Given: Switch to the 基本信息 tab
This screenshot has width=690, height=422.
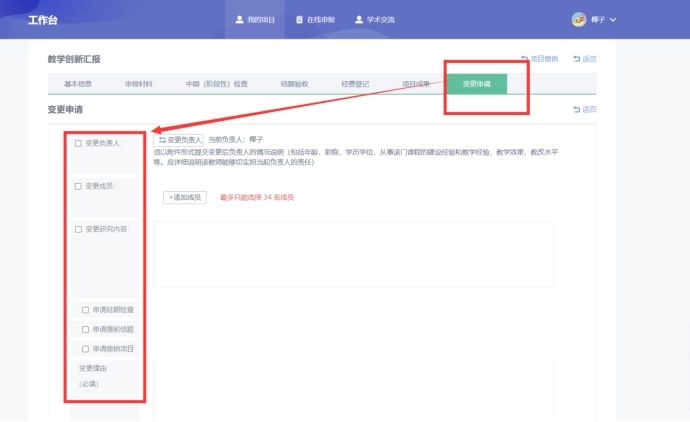Looking at the screenshot, I should click(78, 84).
